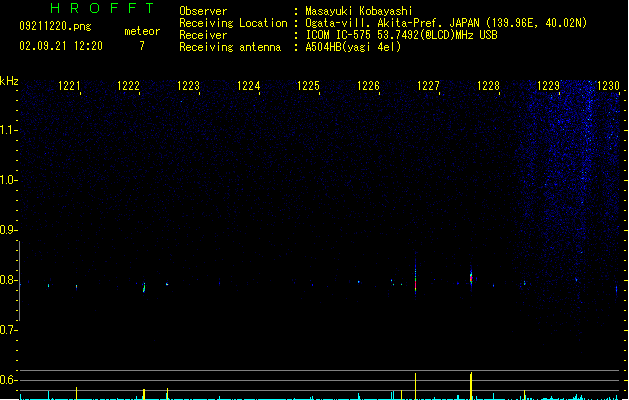Click the Observer label
Screen dimensions: 629x400
(x=203, y=11)
